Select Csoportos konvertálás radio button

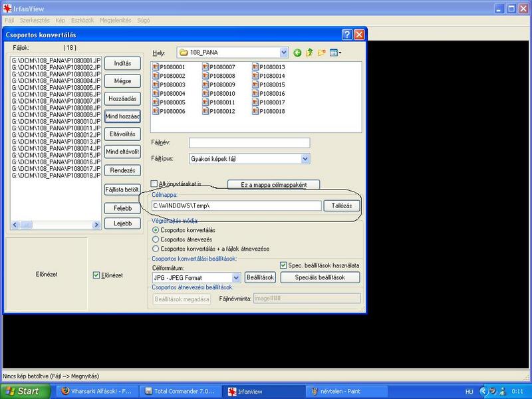tap(156, 230)
